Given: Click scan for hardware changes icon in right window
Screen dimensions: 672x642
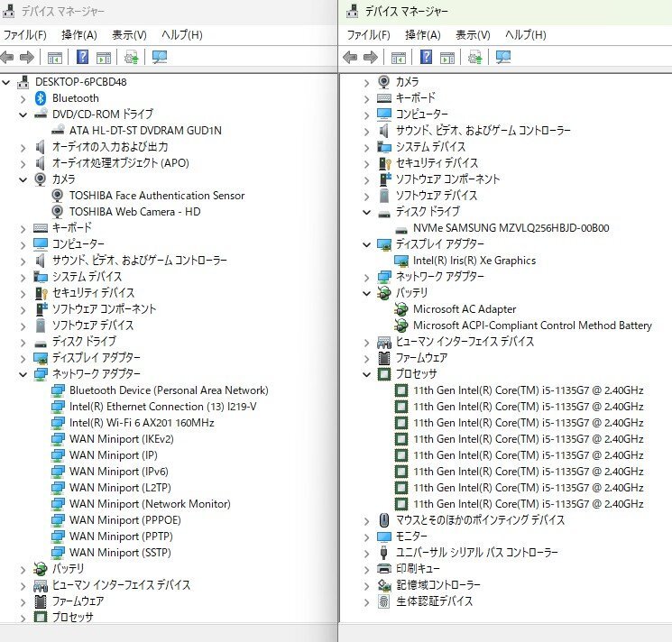Looking at the screenshot, I should [x=503, y=57].
